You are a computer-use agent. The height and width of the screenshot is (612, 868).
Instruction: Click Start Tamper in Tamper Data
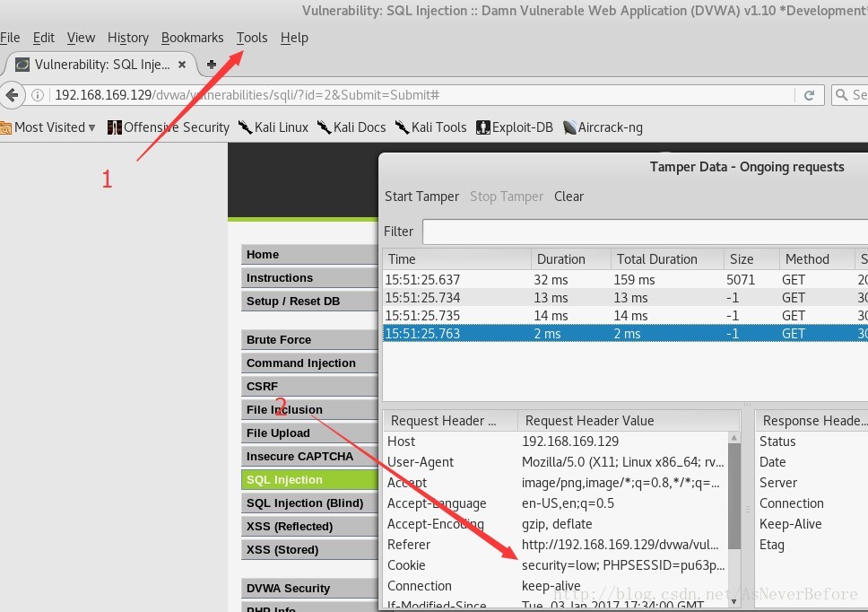pyautogui.click(x=421, y=197)
